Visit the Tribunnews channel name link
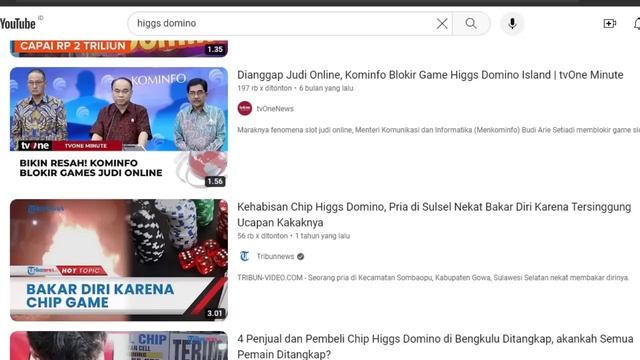This screenshot has width=640, height=360. [275, 256]
